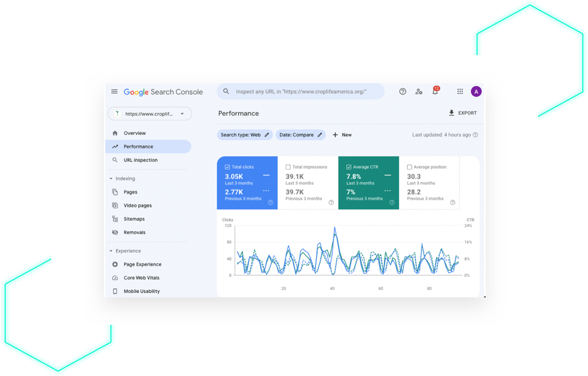
Task: Click the 30.3 average position value
Action: (x=414, y=176)
